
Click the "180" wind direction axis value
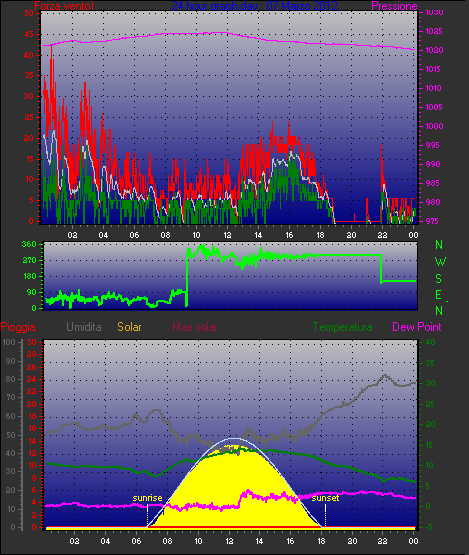tap(30, 276)
